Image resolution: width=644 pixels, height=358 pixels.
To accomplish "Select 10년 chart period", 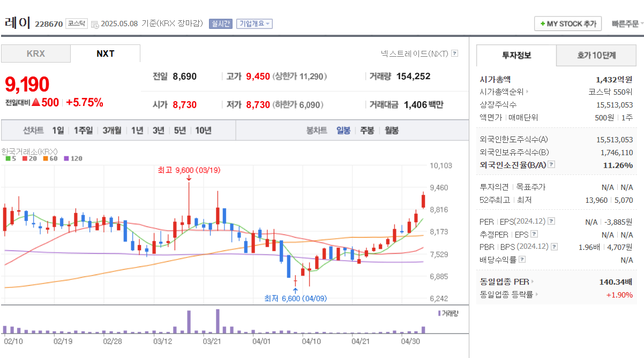I will [204, 131].
